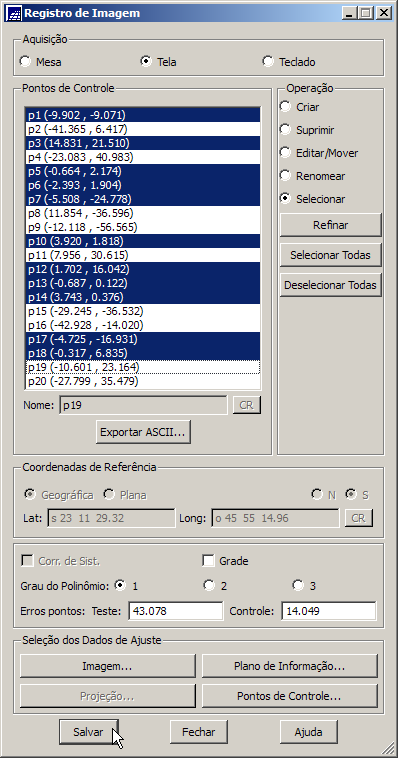This screenshot has width=398, height=758.
Task: Choose Teclado acquisition mode
Action: 268,62
